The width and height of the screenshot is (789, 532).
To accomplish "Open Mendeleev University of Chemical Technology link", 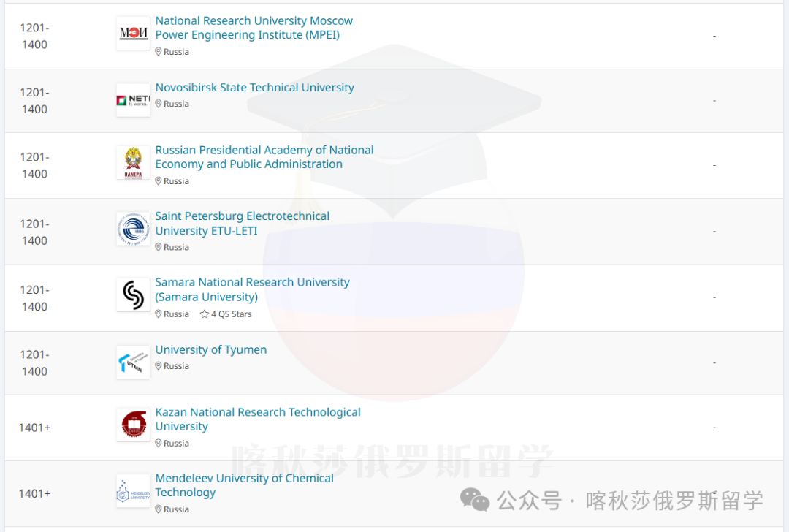I will pyautogui.click(x=244, y=485).
